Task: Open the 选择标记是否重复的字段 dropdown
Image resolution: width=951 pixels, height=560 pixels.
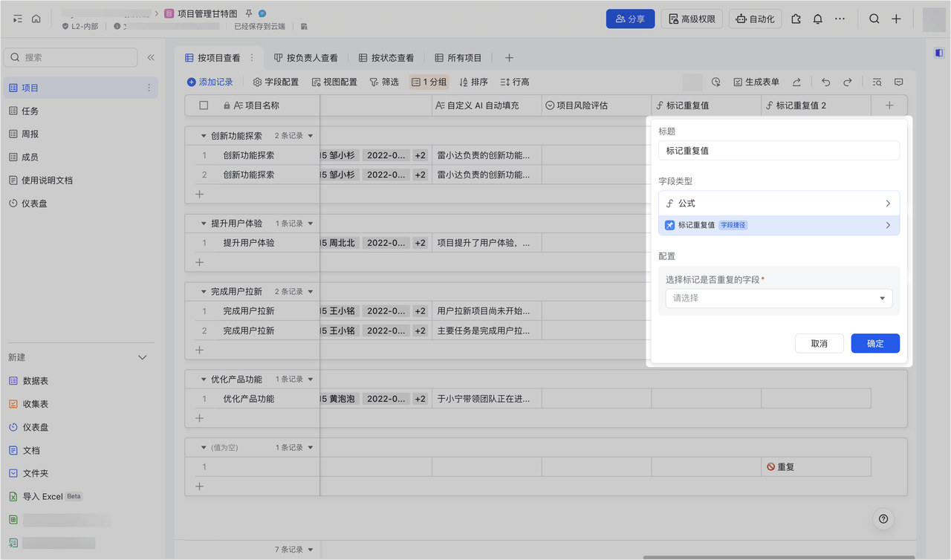Action: (x=779, y=298)
